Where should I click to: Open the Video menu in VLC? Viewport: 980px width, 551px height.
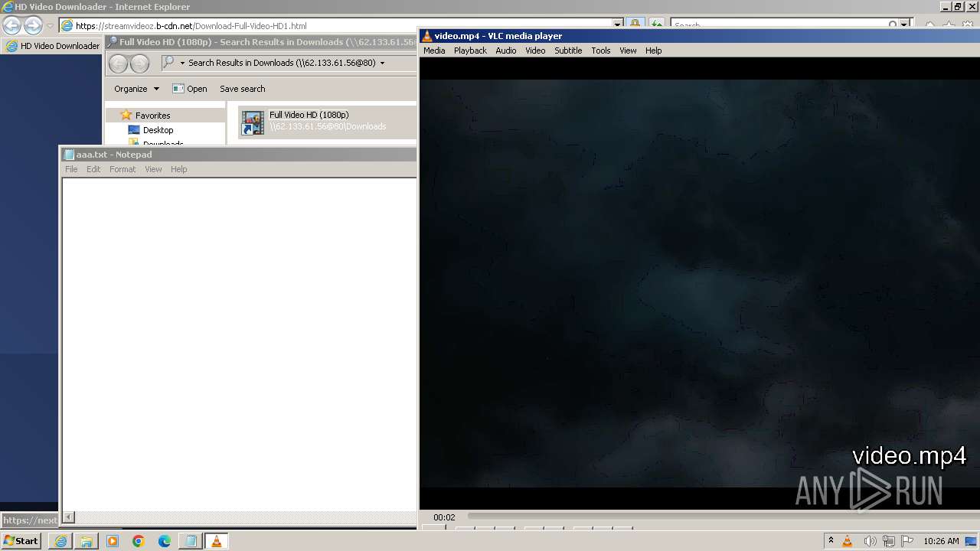pos(535,51)
